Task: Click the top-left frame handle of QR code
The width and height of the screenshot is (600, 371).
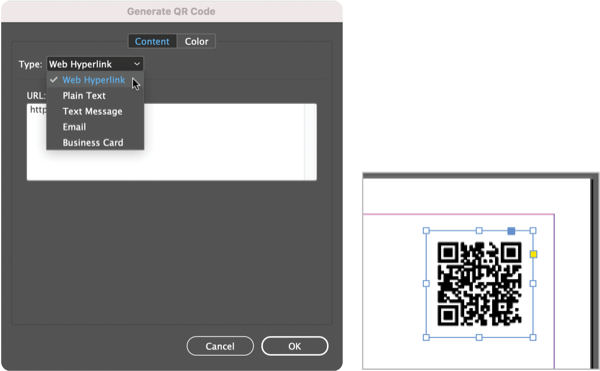Action: (426, 231)
